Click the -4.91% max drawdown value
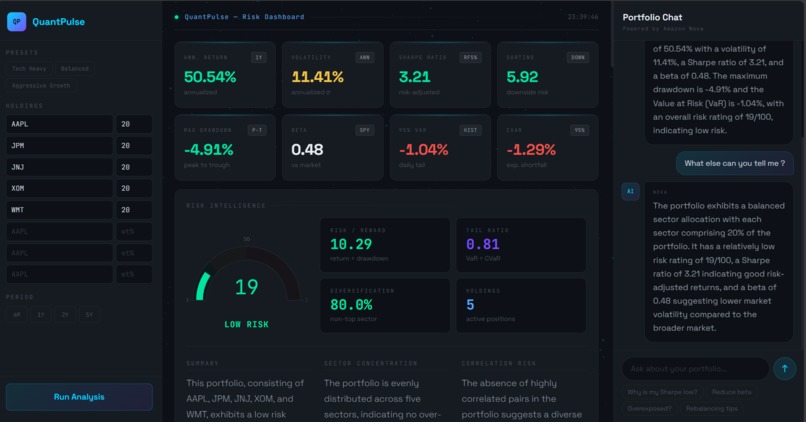This screenshot has height=422, width=806. point(208,150)
